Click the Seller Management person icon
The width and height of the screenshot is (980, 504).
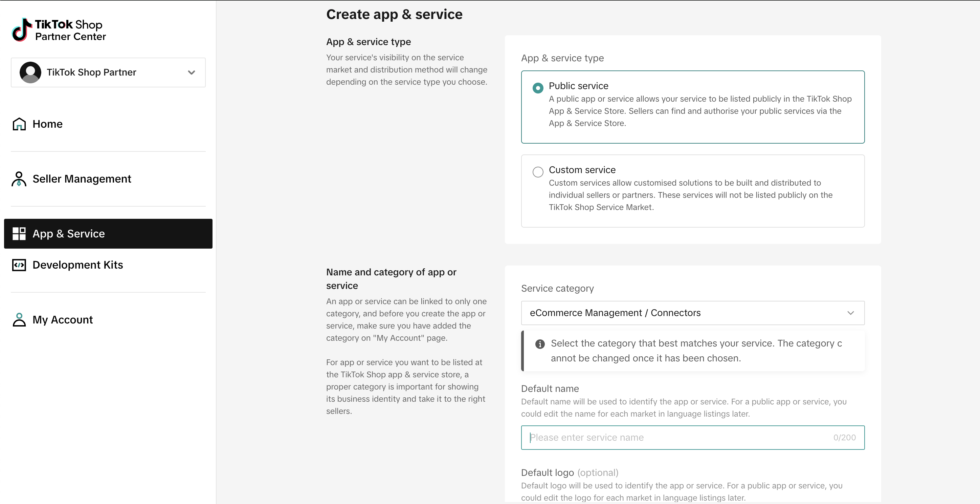pyautogui.click(x=19, y=178)
